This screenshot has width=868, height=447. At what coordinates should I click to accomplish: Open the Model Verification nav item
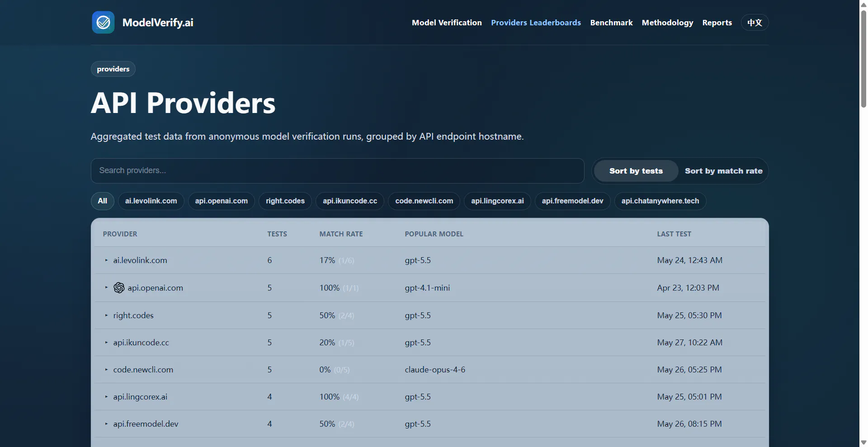click(x=447, y=23)
